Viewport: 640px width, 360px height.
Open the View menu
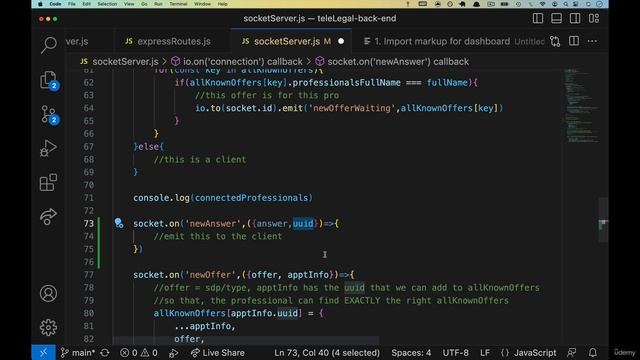(x=129, y=4)
